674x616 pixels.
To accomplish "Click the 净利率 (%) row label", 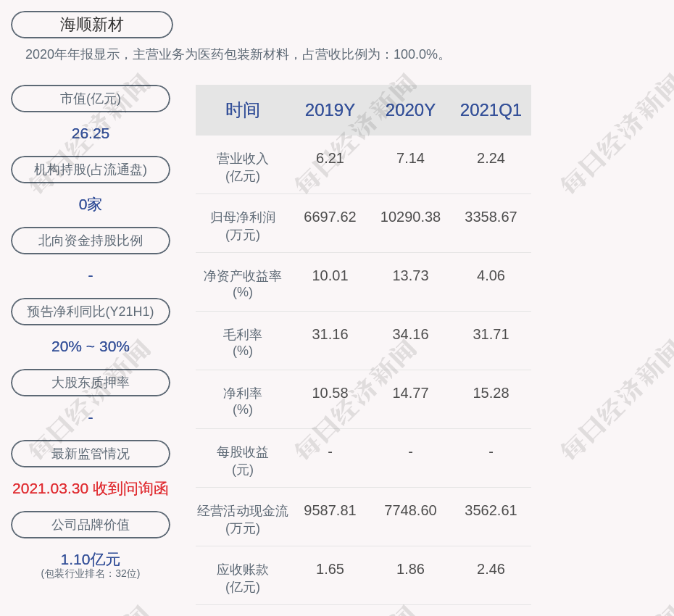I will (243, 401).
